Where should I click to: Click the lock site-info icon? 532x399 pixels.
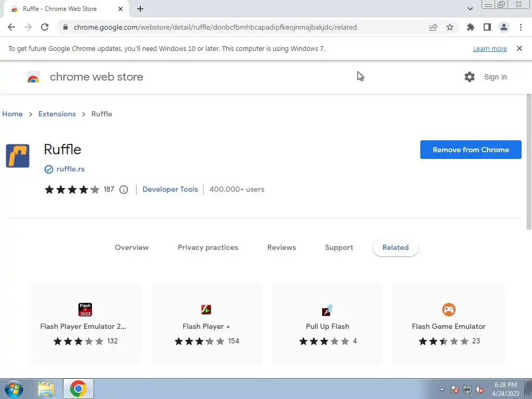(65, 27)
